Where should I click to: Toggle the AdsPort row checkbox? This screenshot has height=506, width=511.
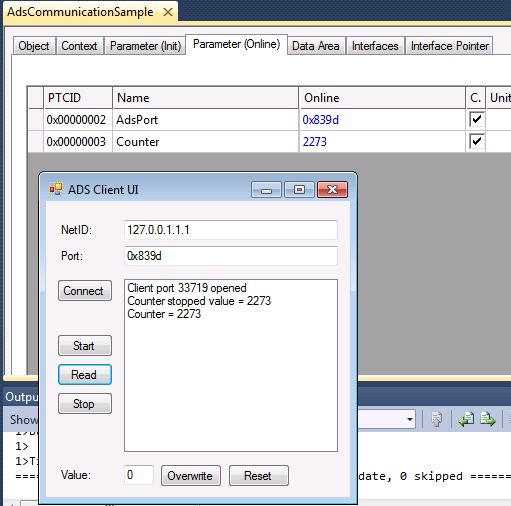point(476,119)
